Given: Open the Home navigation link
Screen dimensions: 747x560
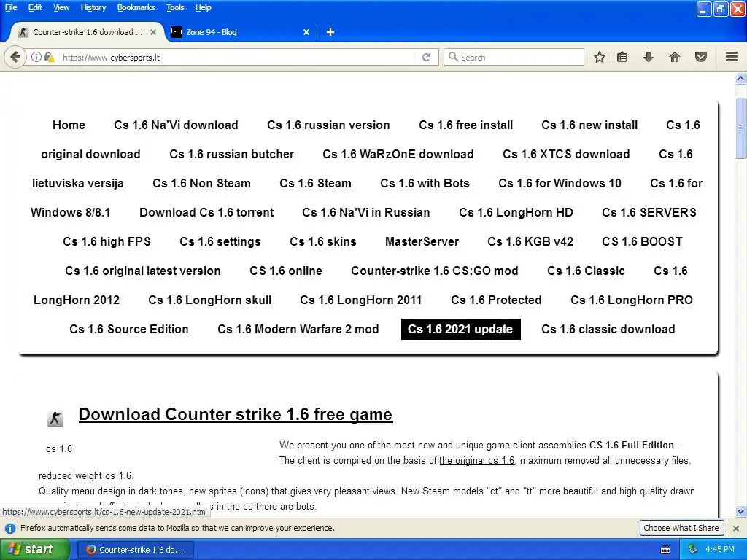Looking at the screenshot, I should (x=69, y=125).
